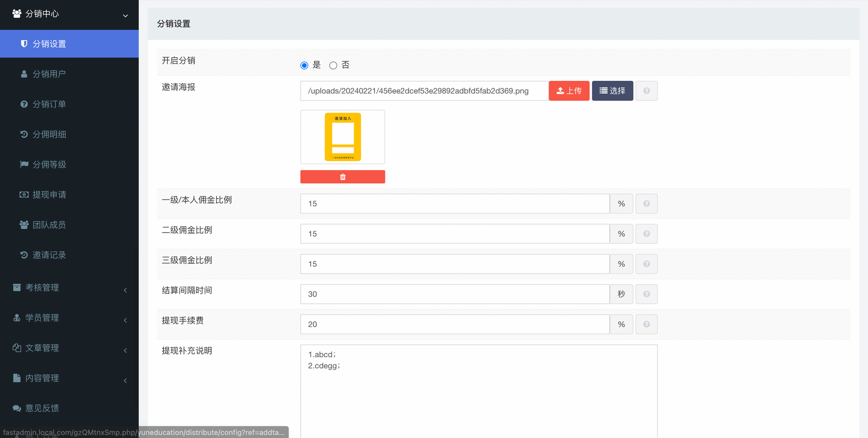Open 提现申请 menu item
The width and height of the screenshot is (868, 438).
click(49, 195)
